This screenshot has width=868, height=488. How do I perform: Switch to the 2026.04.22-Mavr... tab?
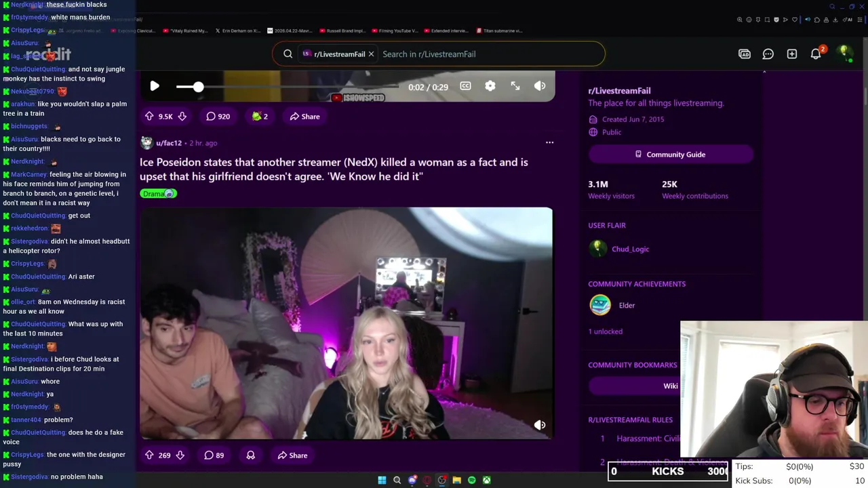[290, 30]
